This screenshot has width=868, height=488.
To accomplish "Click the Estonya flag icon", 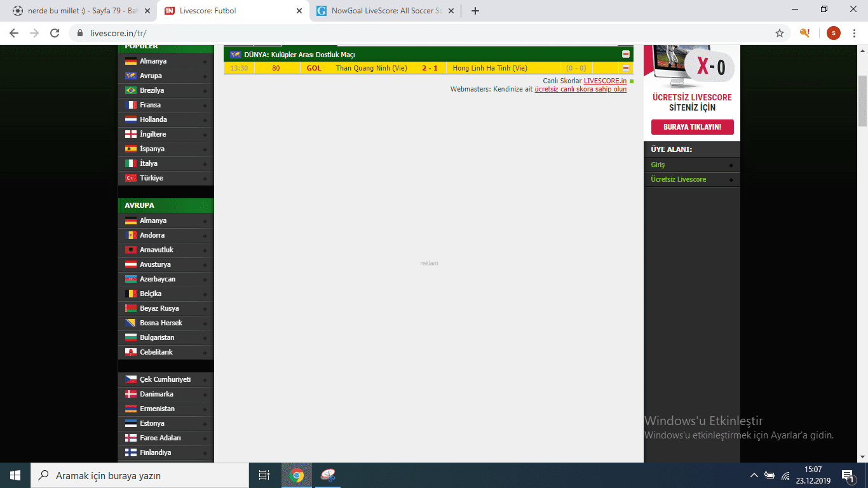I will coord(131,423).
